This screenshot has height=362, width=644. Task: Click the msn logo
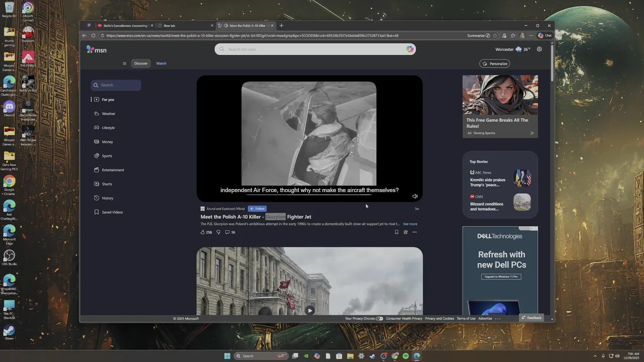pos(96,49)
